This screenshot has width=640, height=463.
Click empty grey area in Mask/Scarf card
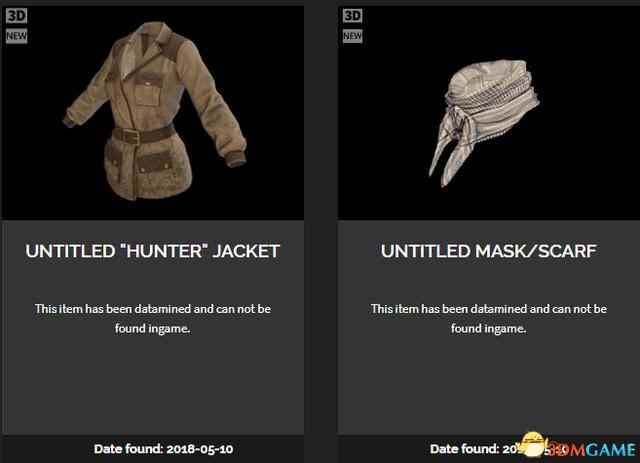click(x=489, y=388)
